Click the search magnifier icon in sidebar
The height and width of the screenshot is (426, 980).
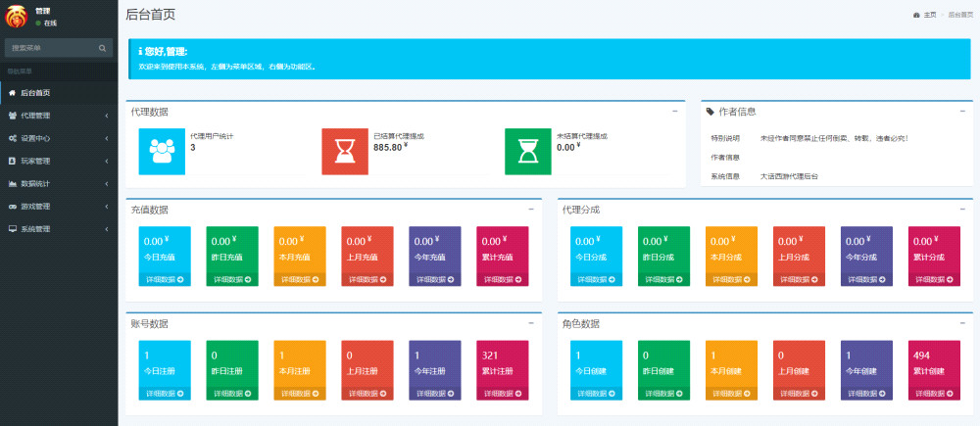click(102, 47)
